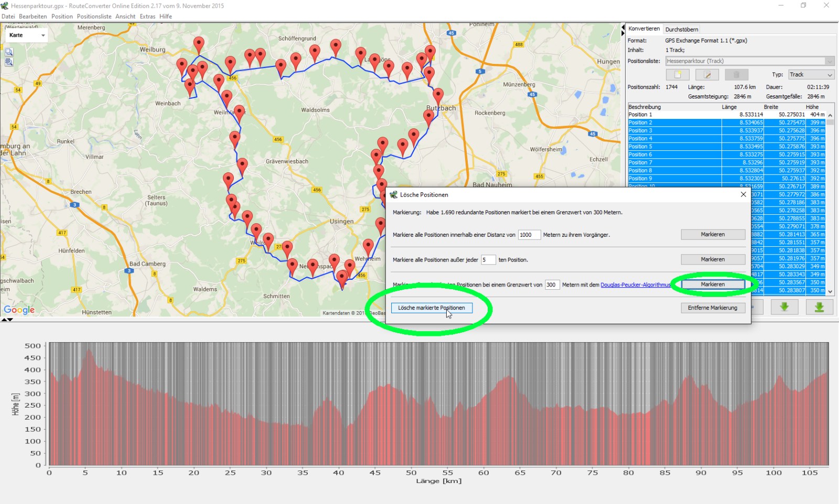839x504 pixels.
Task: Click Markieren for distance to predecessor
Action: [713, 234]
